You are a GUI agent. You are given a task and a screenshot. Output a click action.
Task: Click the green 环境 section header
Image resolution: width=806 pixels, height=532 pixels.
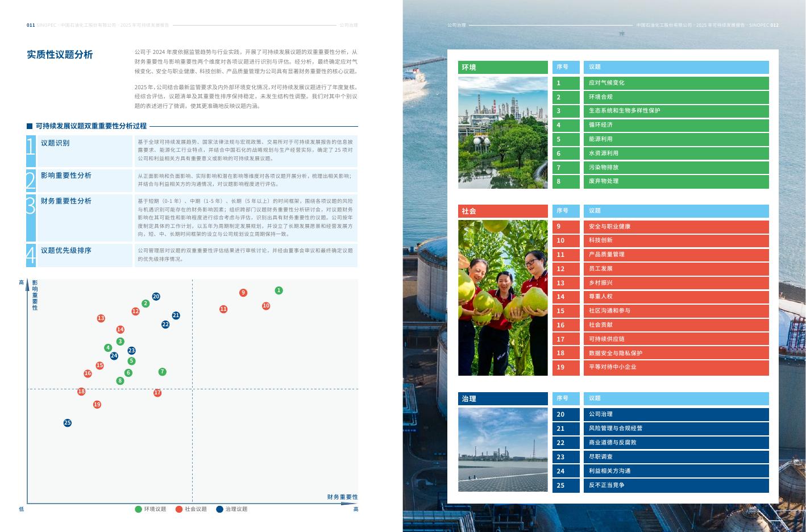pos(503,67)
